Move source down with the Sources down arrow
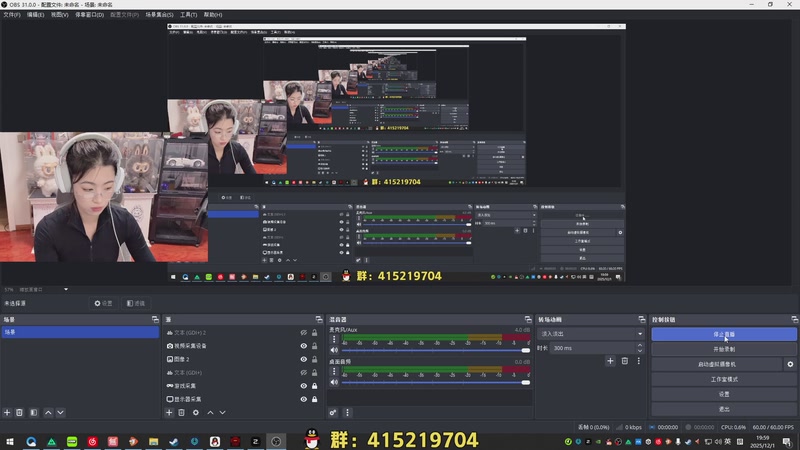 point(222,412)
